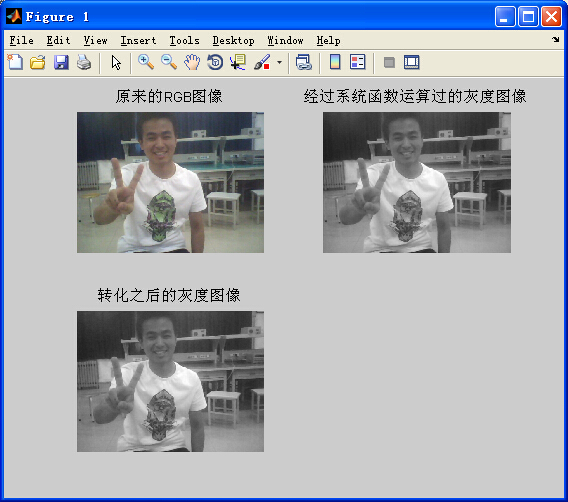Activate the Zoom In magnifier tool
The image size is (568, 502).
click(x=146, y=62)
